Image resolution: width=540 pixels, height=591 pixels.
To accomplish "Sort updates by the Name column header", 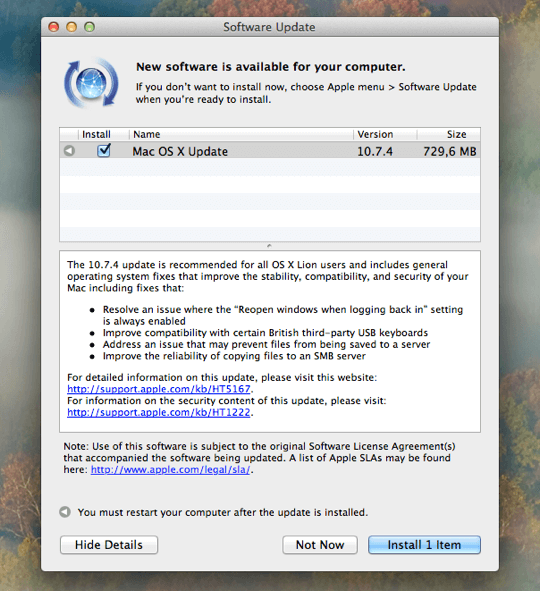I will pos(241,134).
